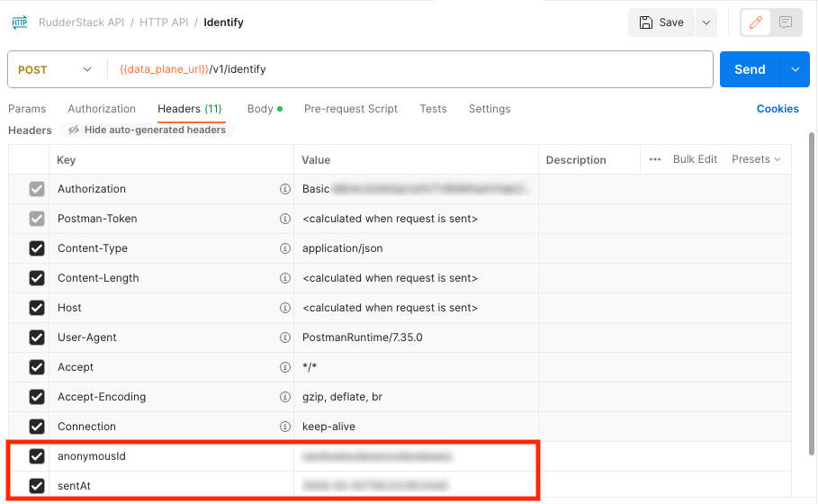Open info icon for Authorization header
This screenshot has height=504, width=818.
point(285,189)
